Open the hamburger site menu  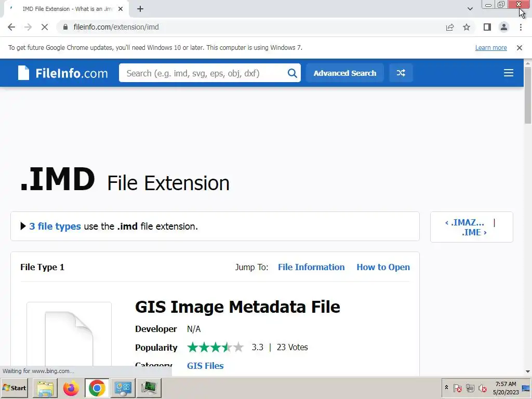[509, 73]
